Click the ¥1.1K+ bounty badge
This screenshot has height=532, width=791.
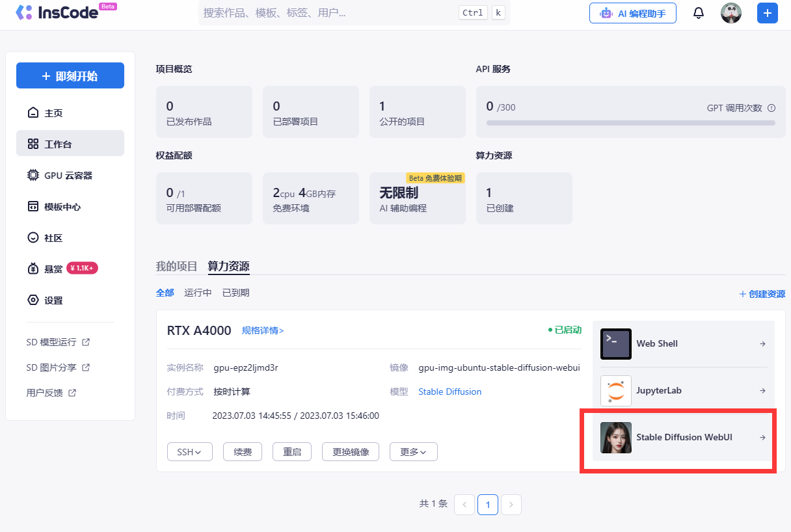pos(82,268)
